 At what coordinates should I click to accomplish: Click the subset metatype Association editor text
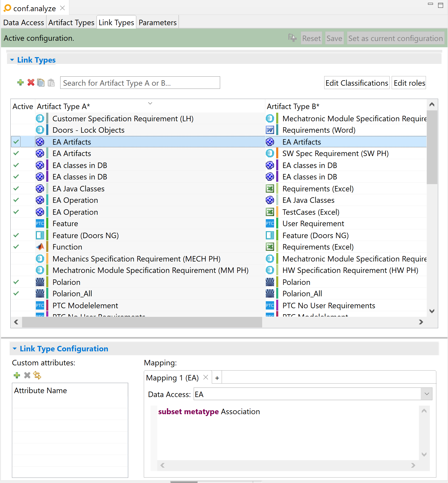point(209,411)
